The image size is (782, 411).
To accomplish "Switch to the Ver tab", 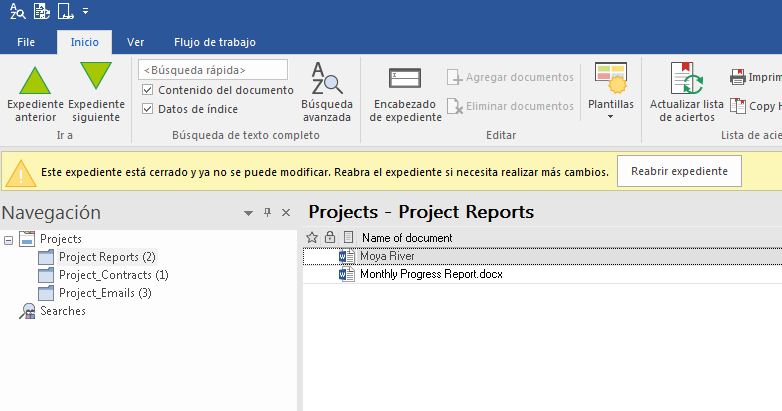I will tap(135, 42).
